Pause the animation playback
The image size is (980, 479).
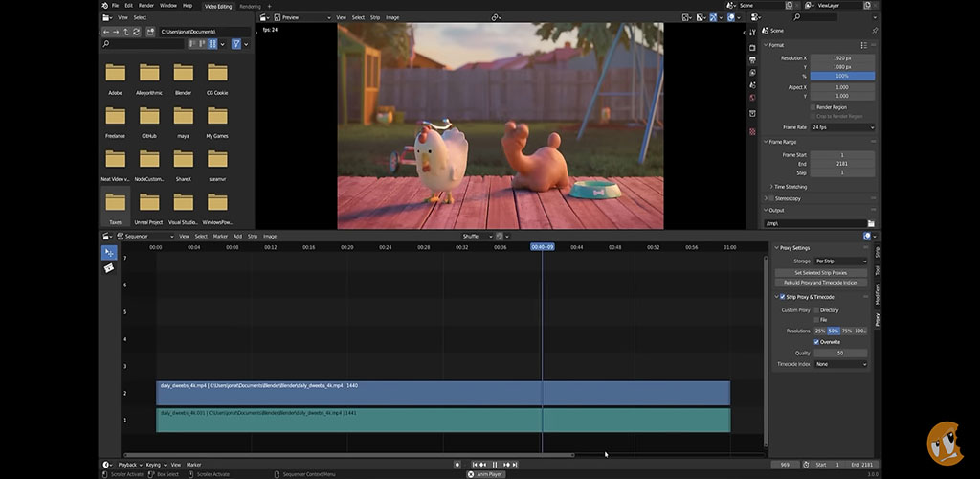(495, 465)
